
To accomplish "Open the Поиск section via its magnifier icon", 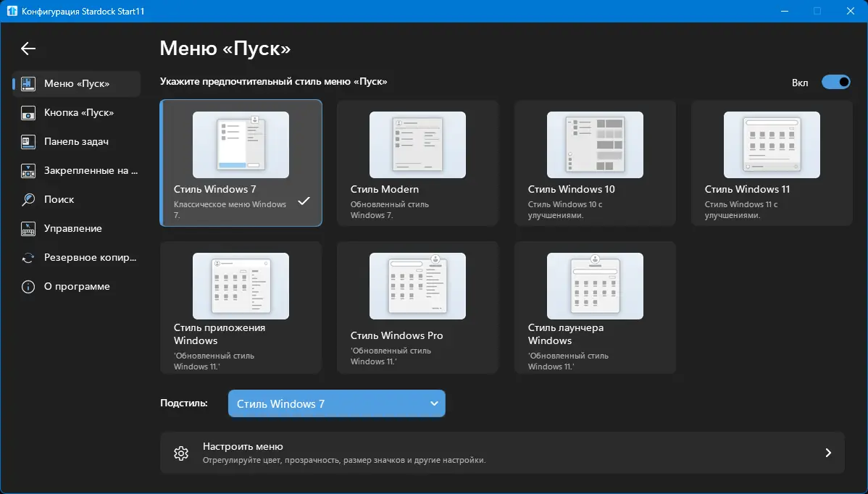I will [29, 199].
